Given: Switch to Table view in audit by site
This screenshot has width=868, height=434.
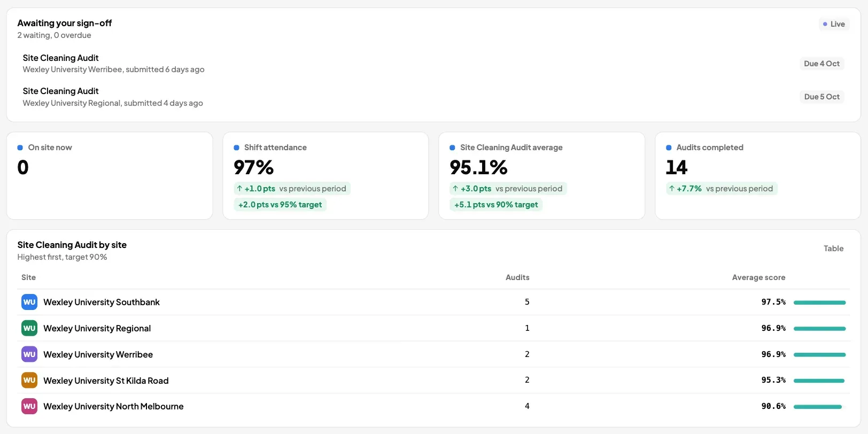Looking at the screenshot, I should click(833, 249).
